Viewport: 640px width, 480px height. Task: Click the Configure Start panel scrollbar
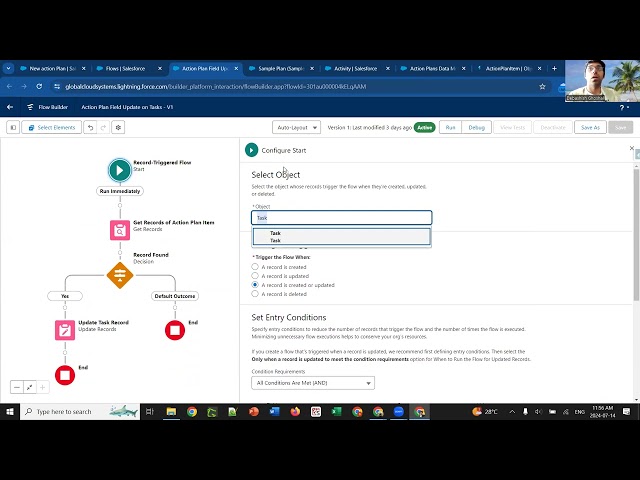coord(636,235)
